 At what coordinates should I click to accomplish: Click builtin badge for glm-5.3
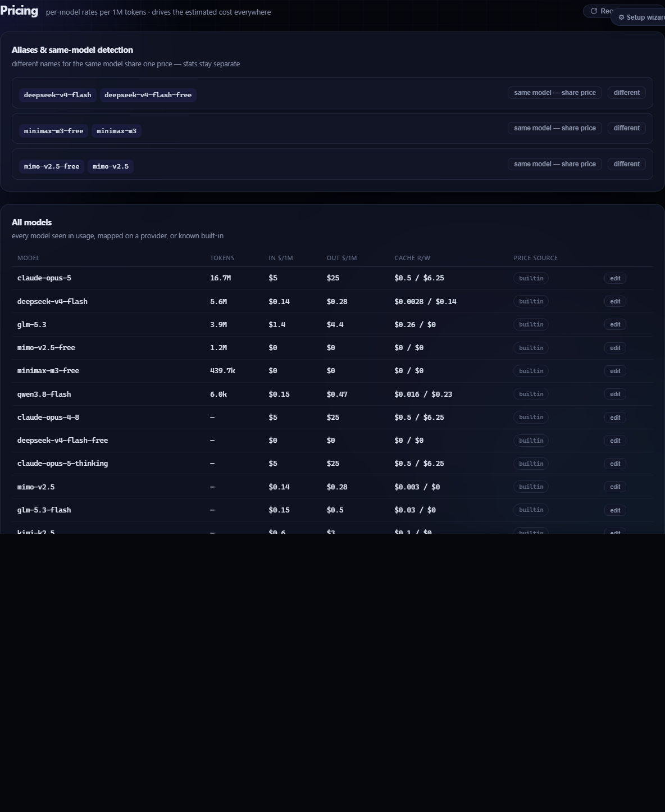(x=531, y=324)
